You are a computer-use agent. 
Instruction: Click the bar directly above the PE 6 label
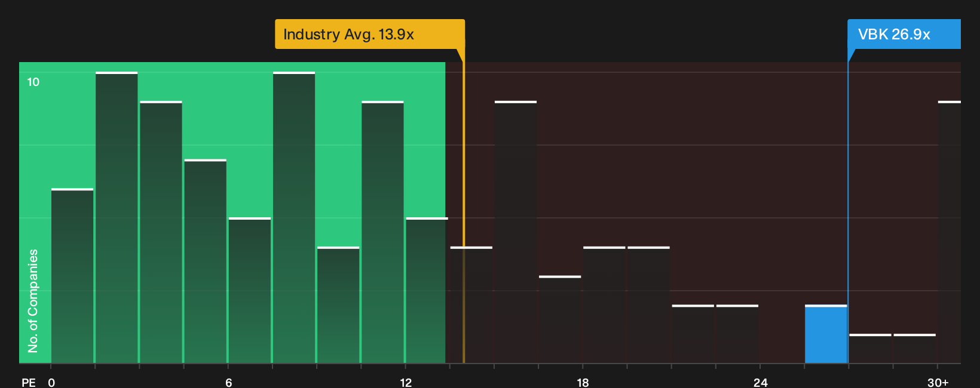250,290
